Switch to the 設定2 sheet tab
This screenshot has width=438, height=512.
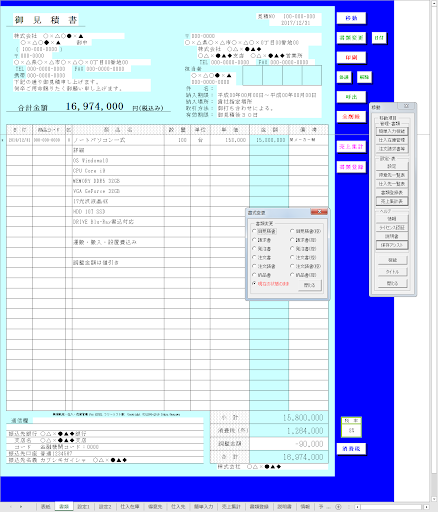pos(105,507)
